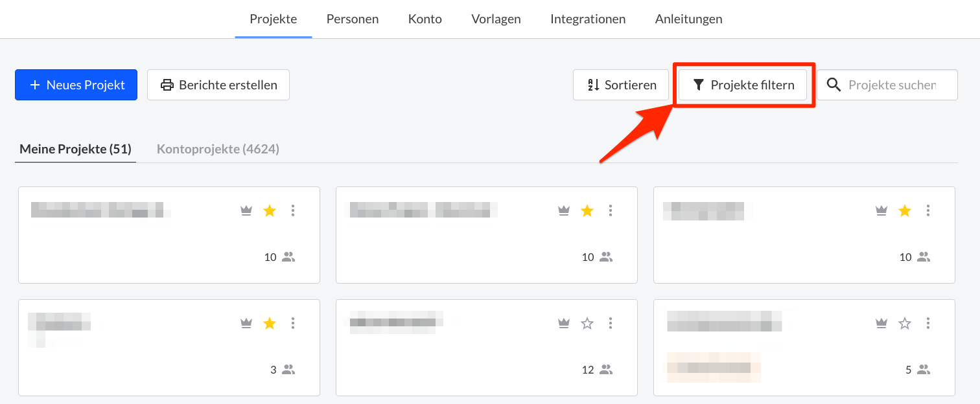Click the crown icon on the first project card
Viewport: 980px width, 404px height.
[x=246, y=210]
